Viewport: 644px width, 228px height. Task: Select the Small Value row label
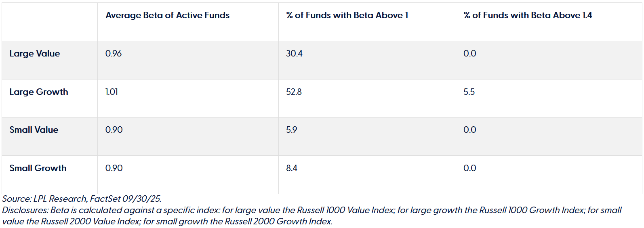tap(34, 130)
